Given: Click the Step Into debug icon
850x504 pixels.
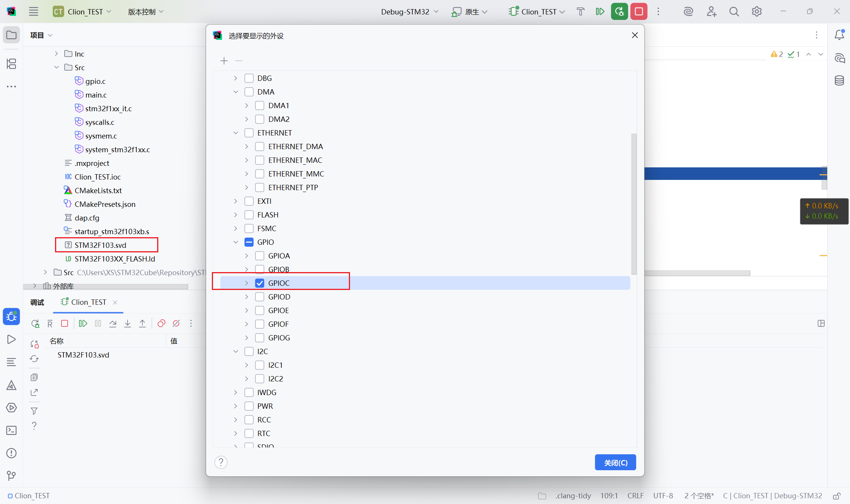Looking at the screenshot, I should click(128, 323).
